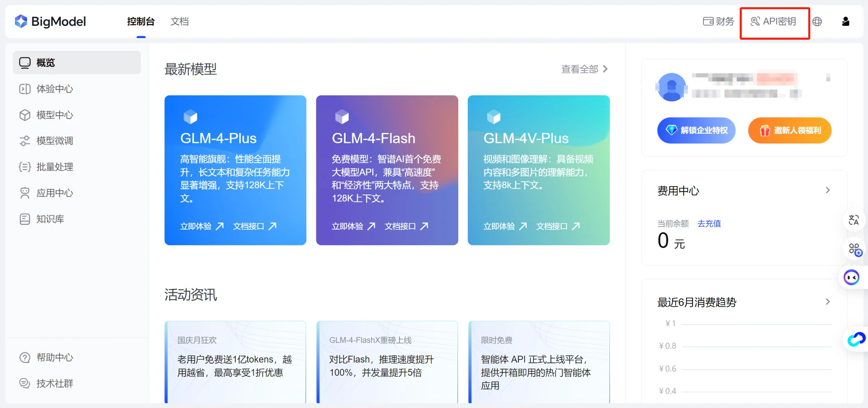Select 概览 in the sidebar
This screenshot has width=868, height=408.
coord(77,62)
